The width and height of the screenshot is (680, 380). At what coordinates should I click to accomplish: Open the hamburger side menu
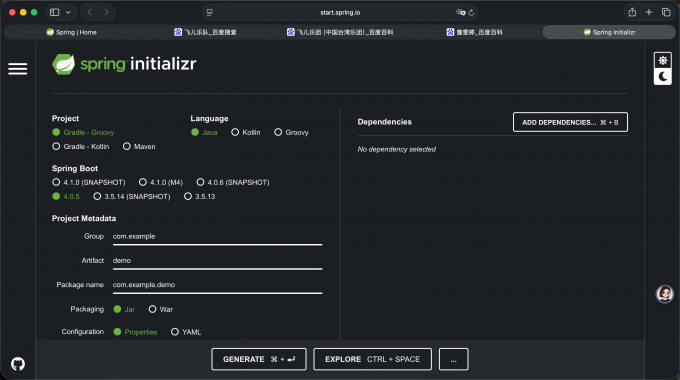pos(17,69)
